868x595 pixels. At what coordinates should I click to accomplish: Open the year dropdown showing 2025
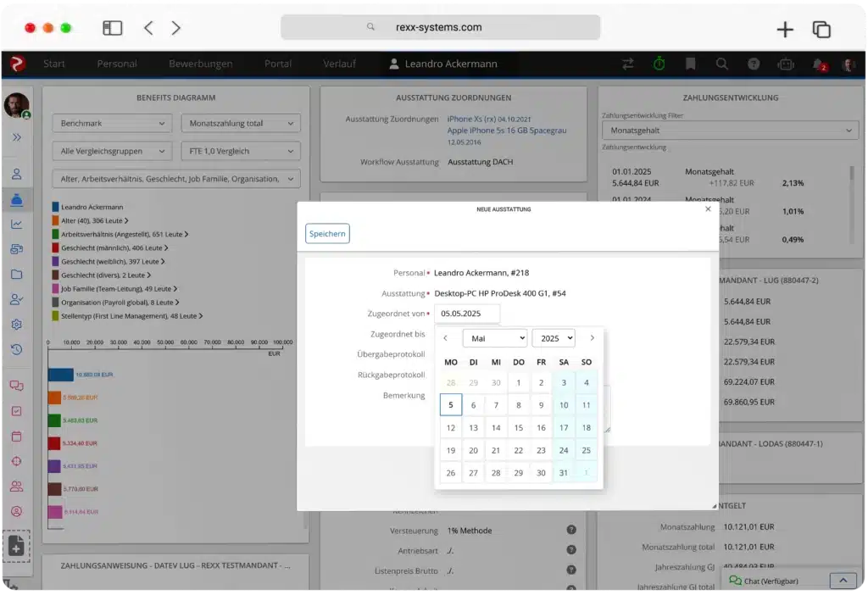pos(553,338)
